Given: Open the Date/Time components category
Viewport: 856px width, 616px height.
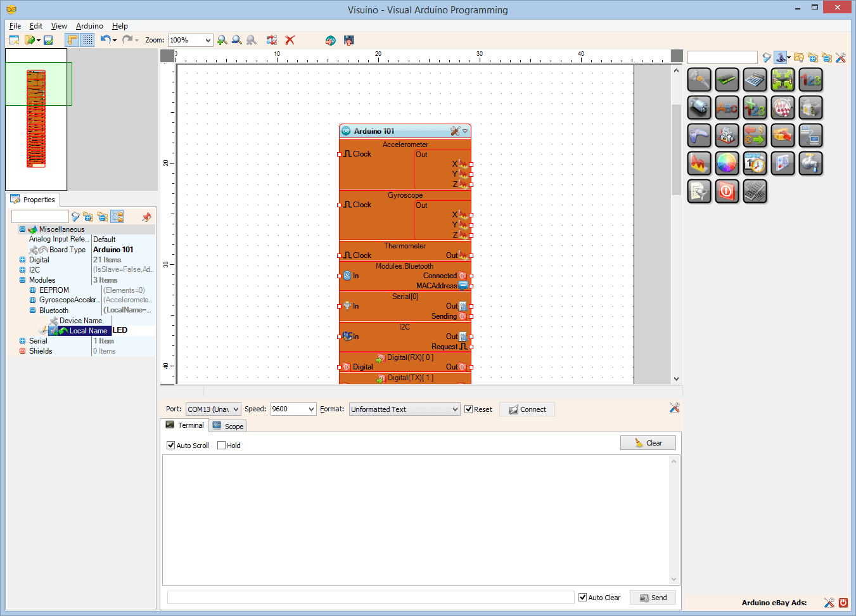Looking at the screenshot, I should pyautogui.click(x=755, y=163).
